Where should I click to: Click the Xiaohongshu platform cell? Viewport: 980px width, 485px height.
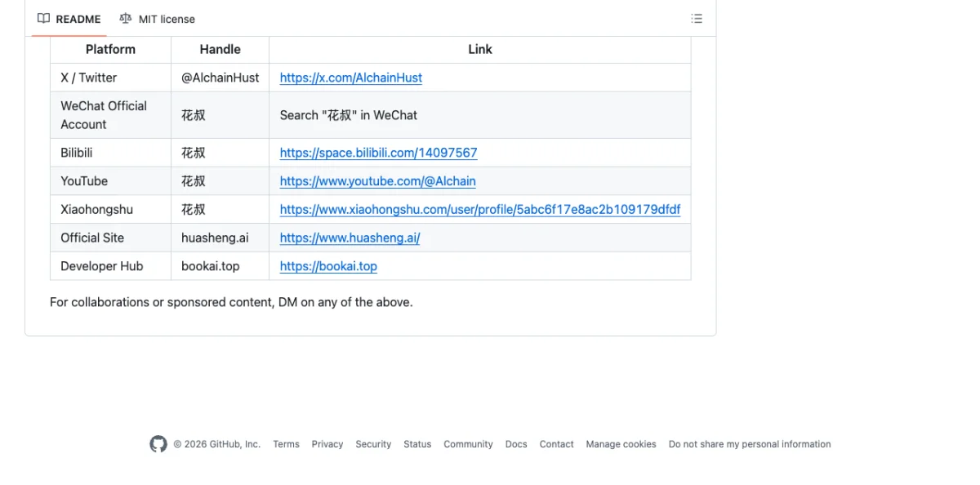point(110,210)
